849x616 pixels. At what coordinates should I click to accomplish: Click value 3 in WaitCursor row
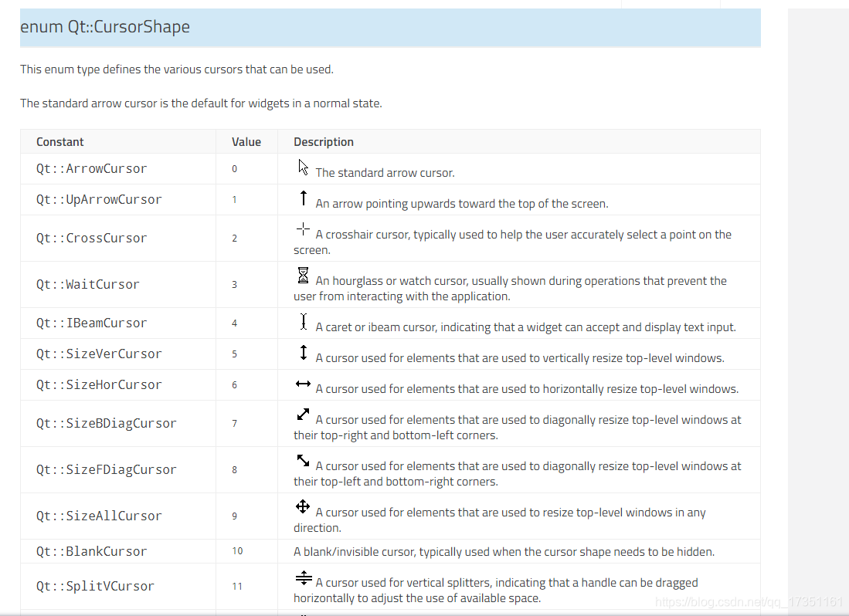(234, 285)
